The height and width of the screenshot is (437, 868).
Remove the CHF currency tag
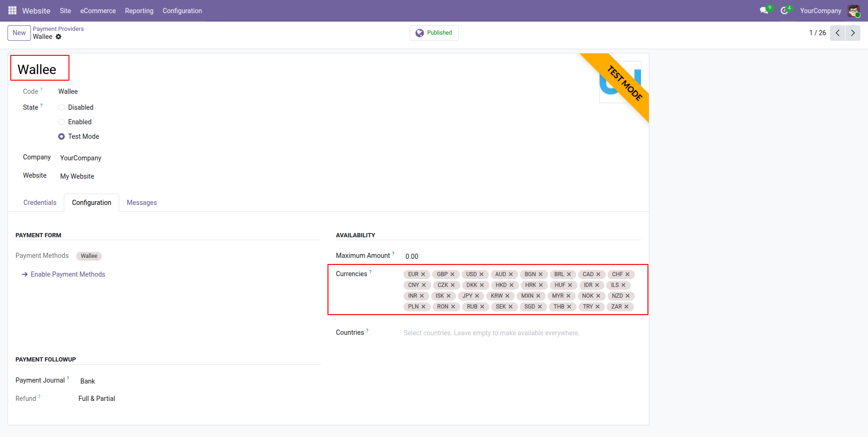627,274
